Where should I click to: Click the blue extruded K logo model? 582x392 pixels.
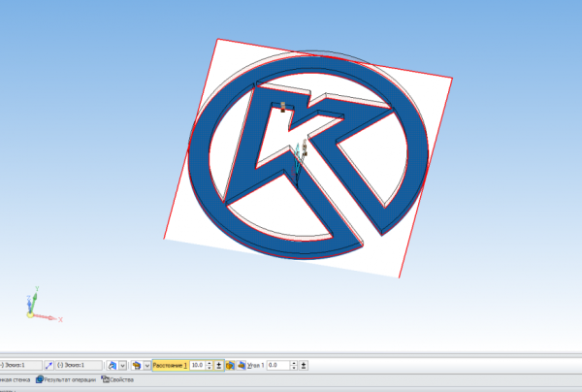308,156
